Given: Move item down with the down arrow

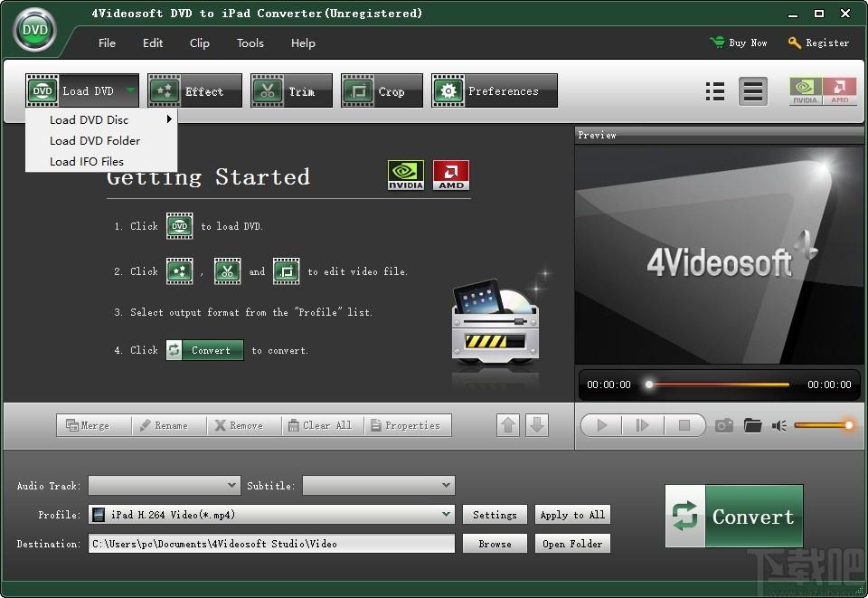Looking at the screenshot, I should (537, 425).
